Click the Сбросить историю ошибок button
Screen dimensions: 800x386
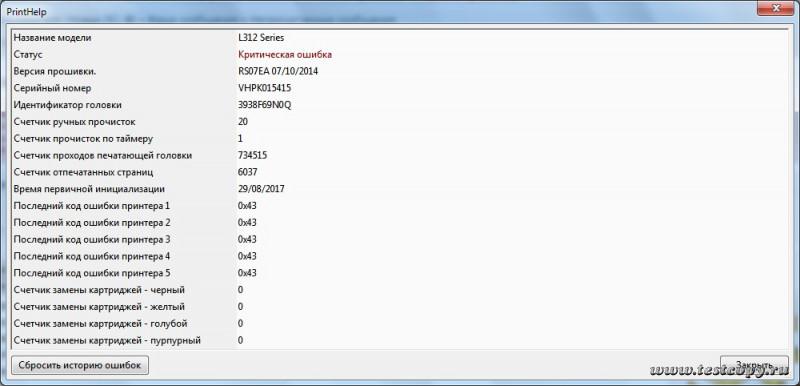[80, 365]
